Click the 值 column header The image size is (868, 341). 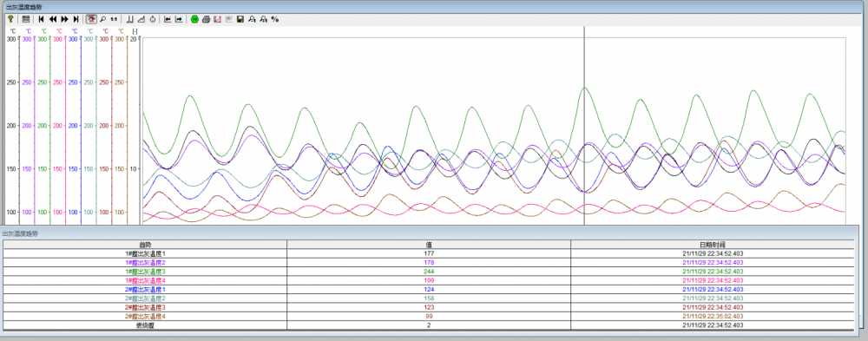(429, 244)
